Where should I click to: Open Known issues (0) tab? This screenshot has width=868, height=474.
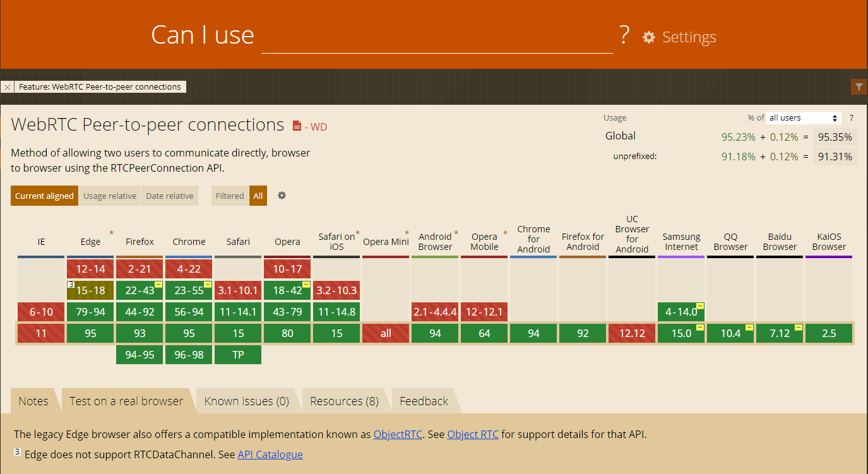247,401
